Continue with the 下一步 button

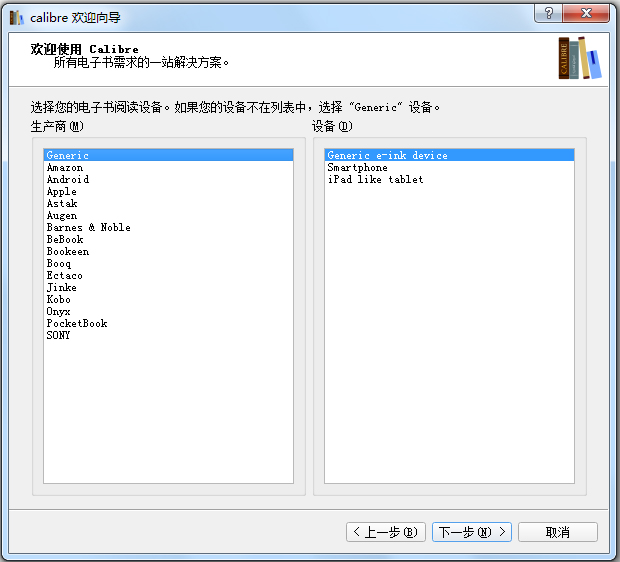472,532
